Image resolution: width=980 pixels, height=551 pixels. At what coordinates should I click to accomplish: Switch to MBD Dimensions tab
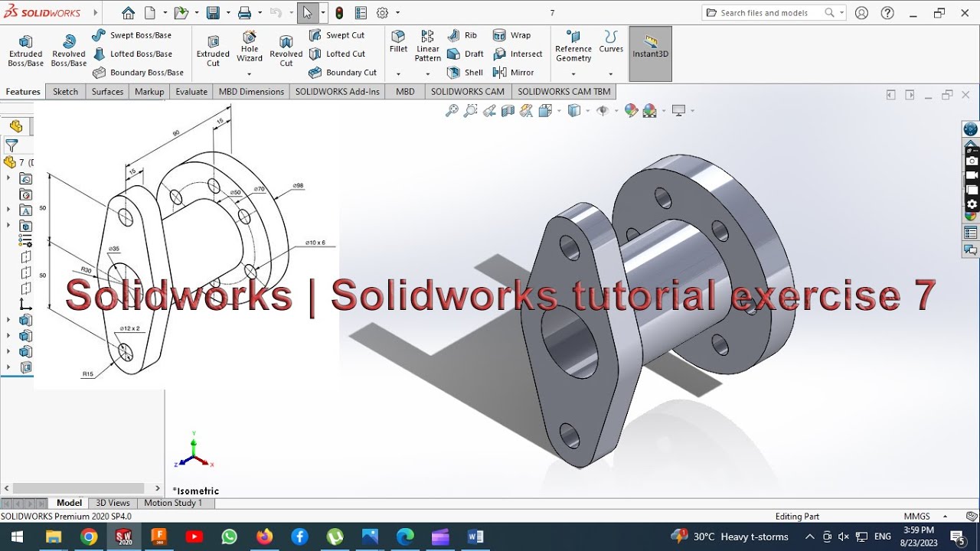click(251, 92)
